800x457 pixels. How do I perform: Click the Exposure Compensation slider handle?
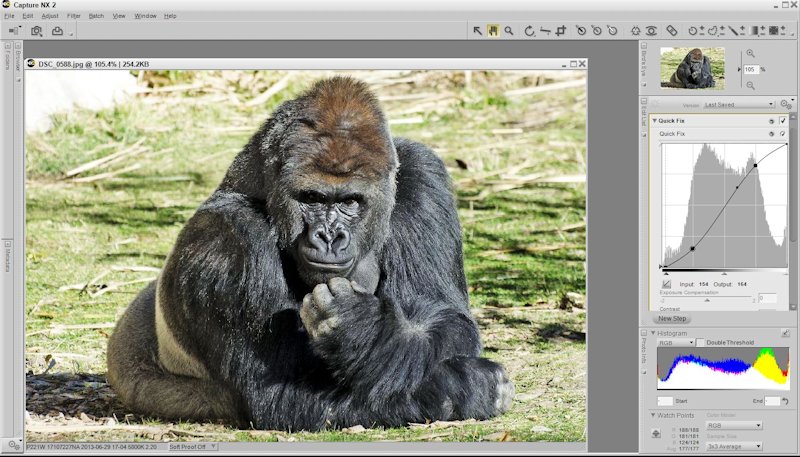tap(707, 300)
